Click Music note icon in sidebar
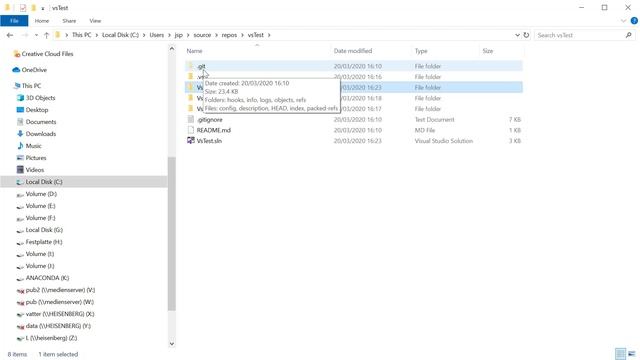 (x=20, y=145)
